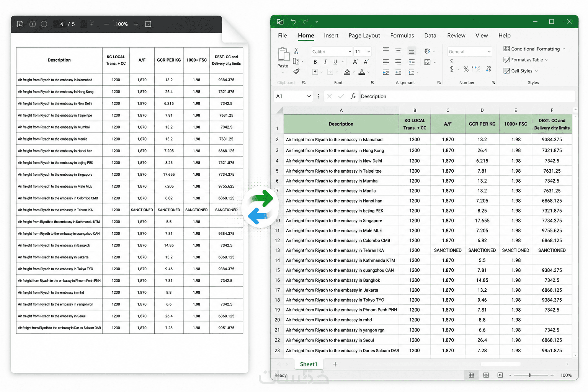Click the Align Left icon

coord(386,62)
